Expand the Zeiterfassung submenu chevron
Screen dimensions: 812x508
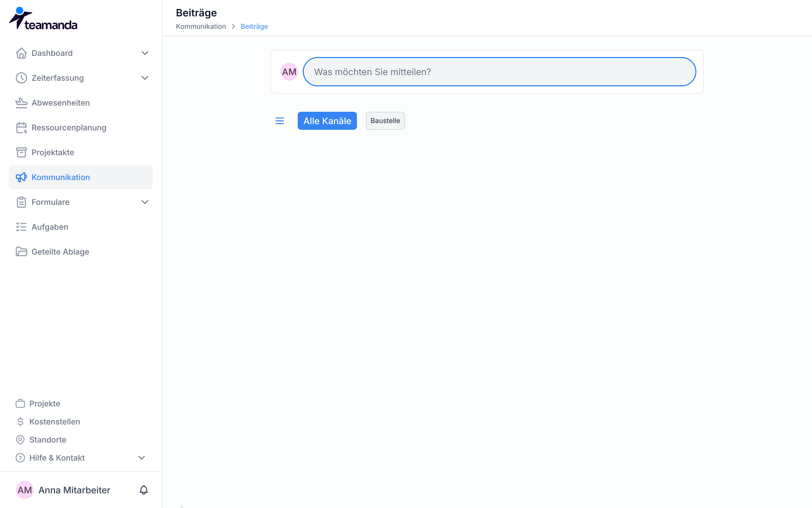(x=145, y=78)
